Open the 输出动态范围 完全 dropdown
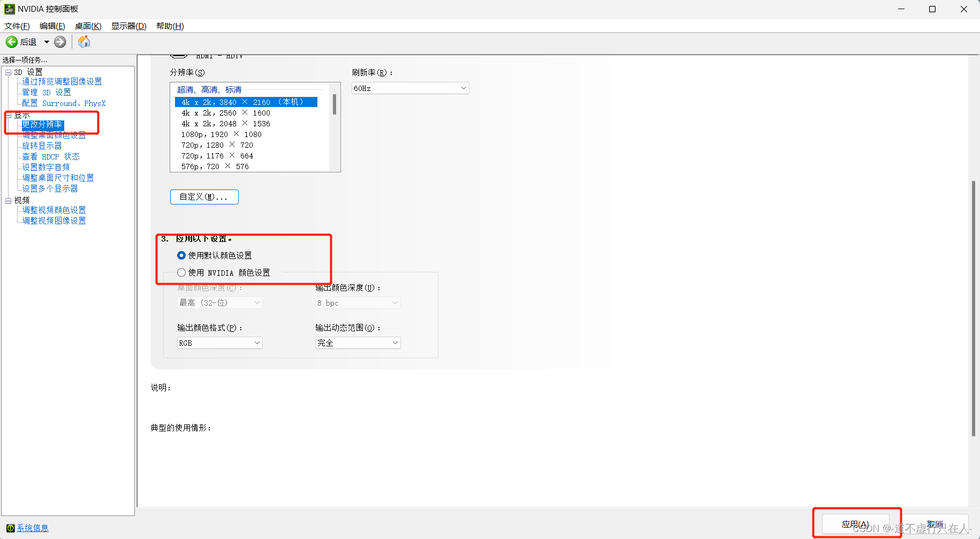Image resolution: width=980 pixels, height=539 pixels. (x=358, y=343)
